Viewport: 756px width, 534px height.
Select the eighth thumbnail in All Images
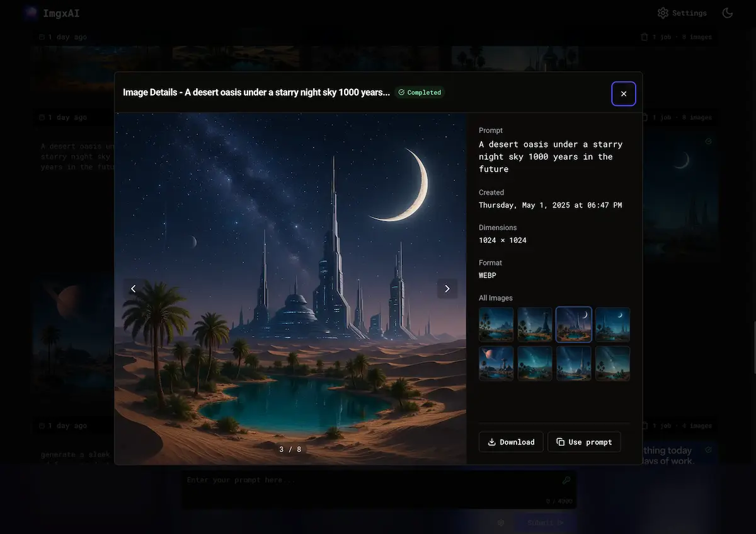[x=612, y=363]
